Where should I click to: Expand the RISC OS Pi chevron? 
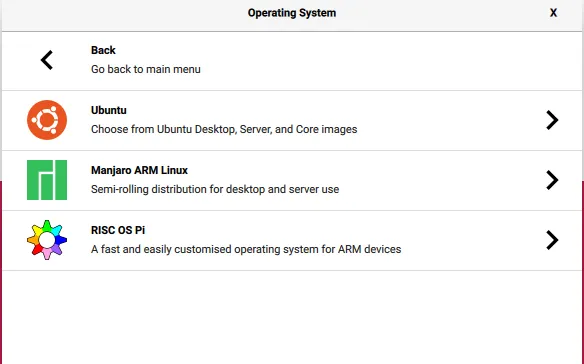[x=552, y=240]
